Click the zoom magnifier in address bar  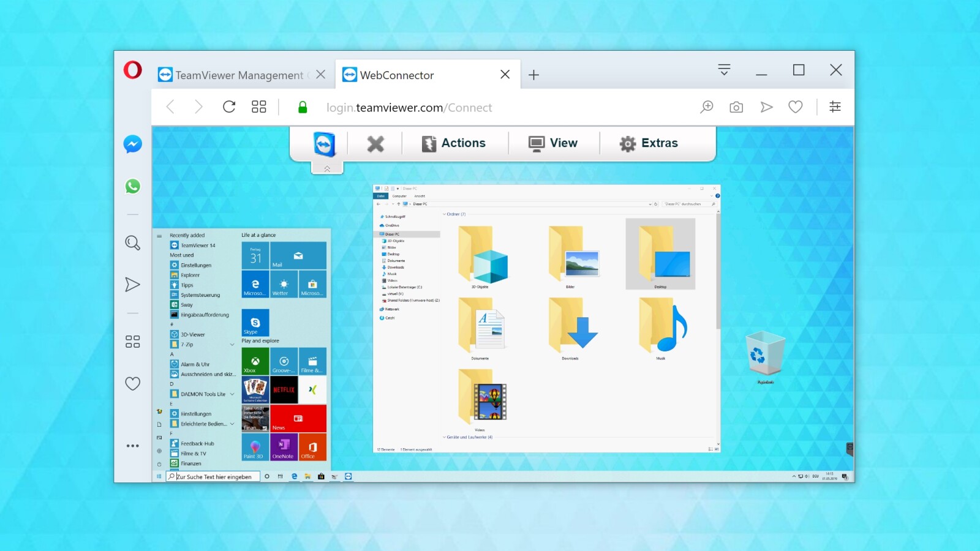(707, 107)
